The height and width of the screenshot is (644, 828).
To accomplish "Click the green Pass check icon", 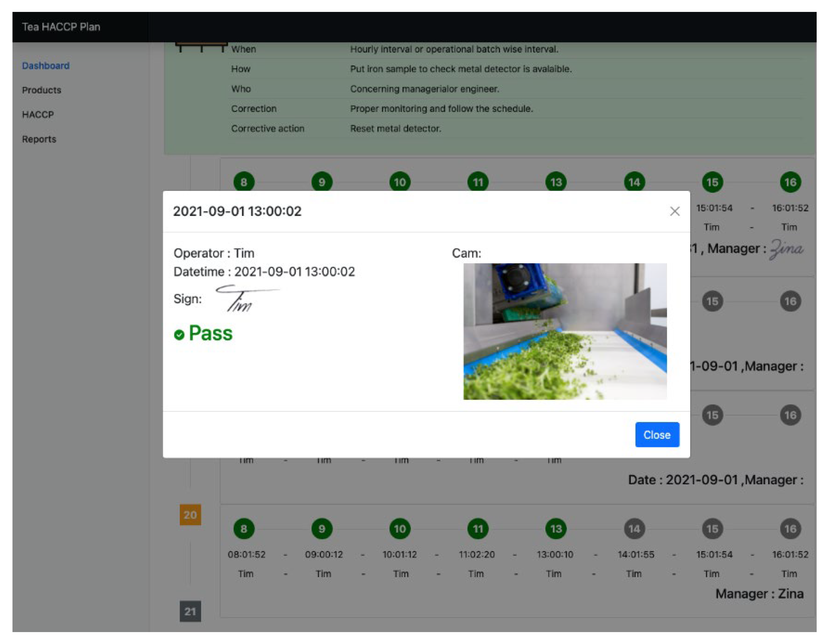I will tap(179, 334).
